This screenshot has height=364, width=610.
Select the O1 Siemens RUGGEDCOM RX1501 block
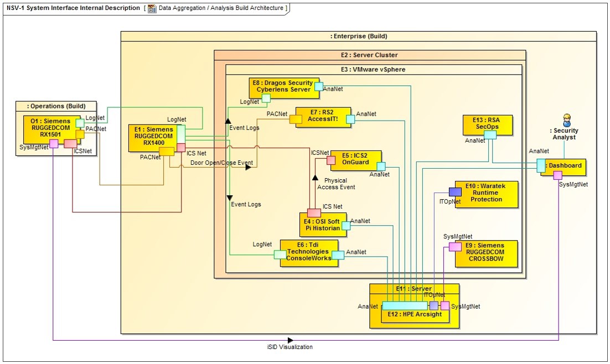(51, 130)
